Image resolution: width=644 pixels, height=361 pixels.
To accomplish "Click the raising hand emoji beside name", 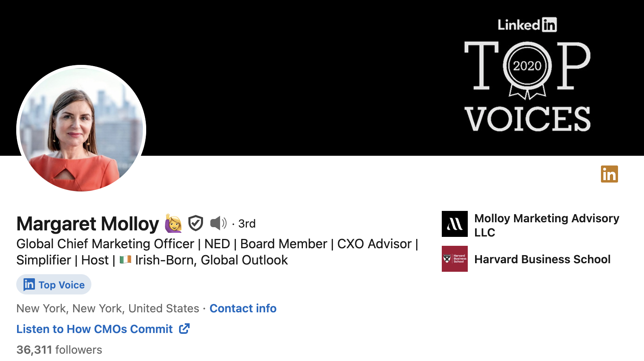I will tap(173, 223).
